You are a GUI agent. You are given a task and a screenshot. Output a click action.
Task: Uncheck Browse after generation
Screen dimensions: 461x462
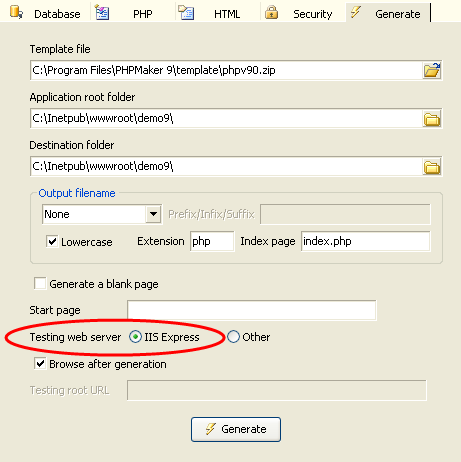(x=40, y=363)
